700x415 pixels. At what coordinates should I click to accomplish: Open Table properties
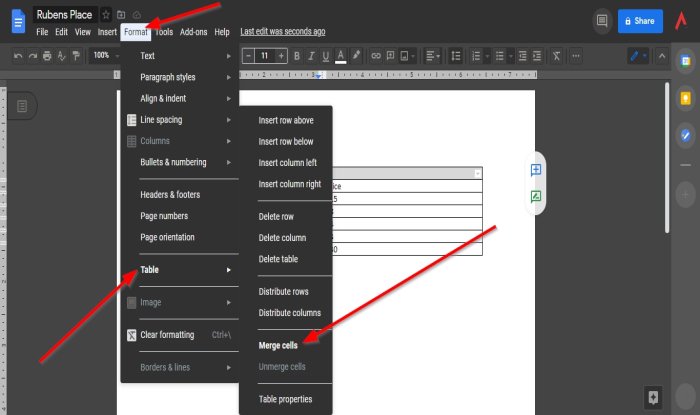286,399
